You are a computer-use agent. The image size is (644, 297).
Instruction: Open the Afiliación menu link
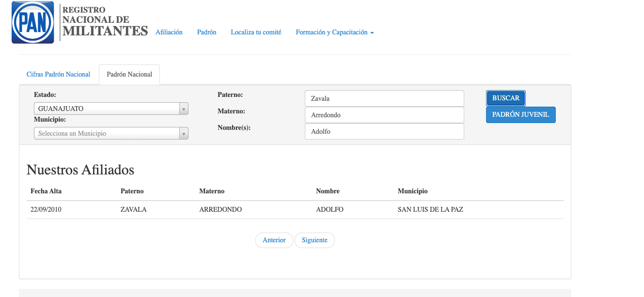pyautogui.click(x=169, y=32)
